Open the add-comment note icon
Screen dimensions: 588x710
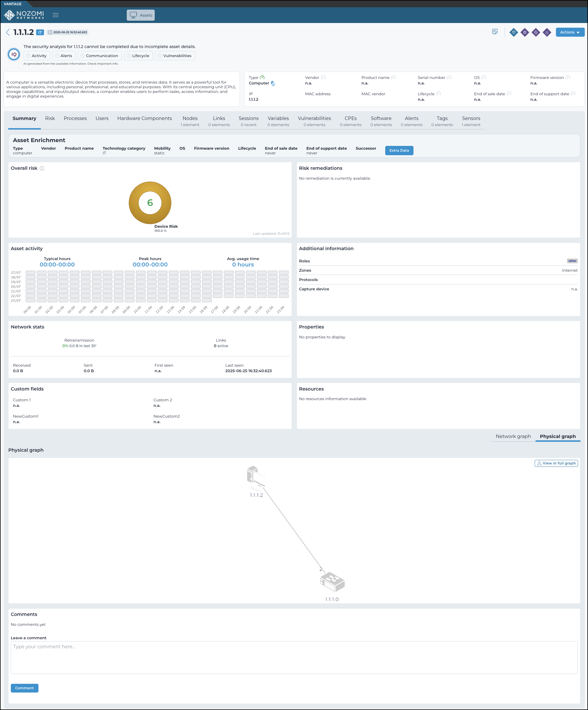coord(495,32)
